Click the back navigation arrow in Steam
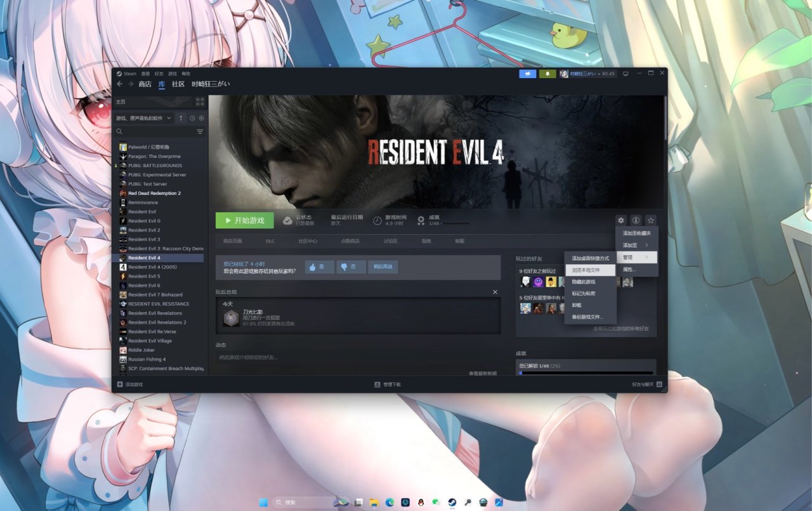 click(119, 84)
